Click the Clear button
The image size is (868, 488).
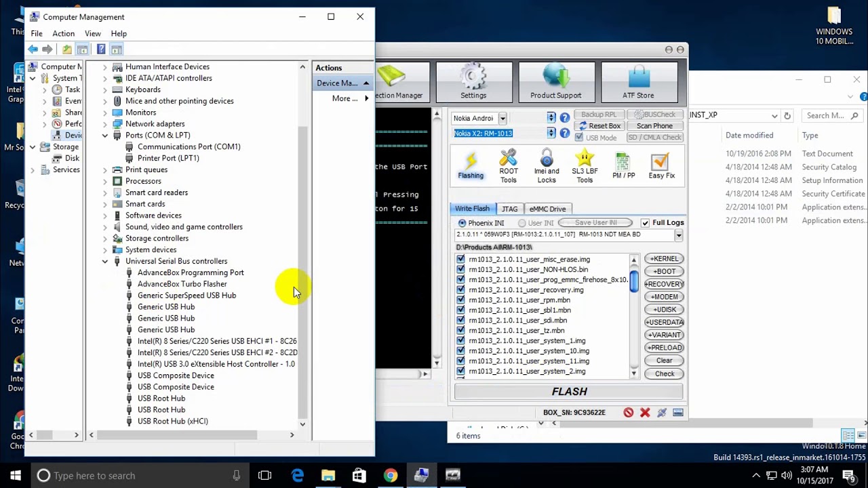tap(664, 361)
